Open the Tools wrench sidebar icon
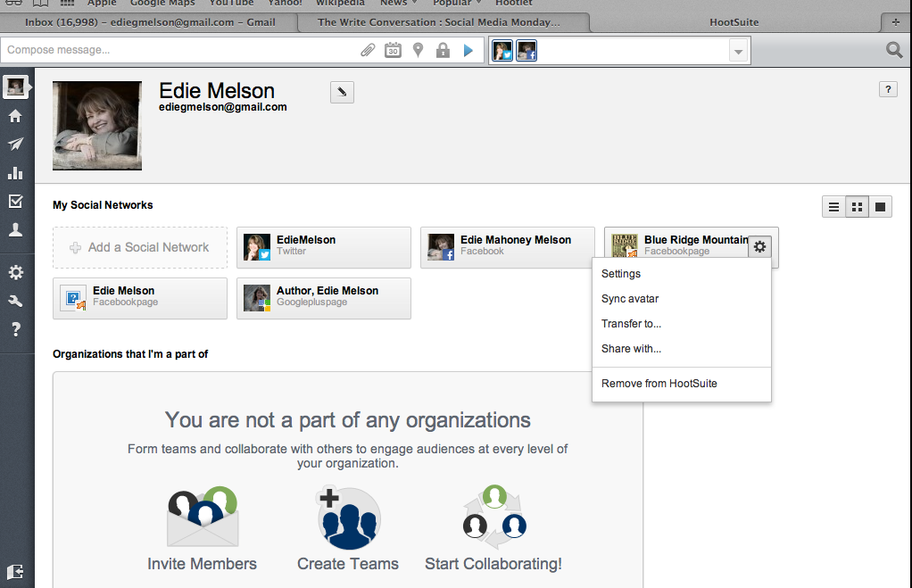Viewport: 912px width, 588px height. 16,301
